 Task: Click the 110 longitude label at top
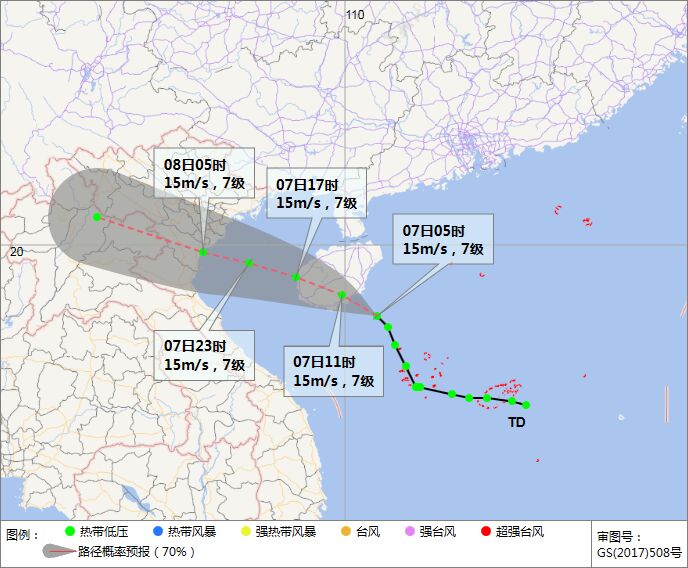355,14
